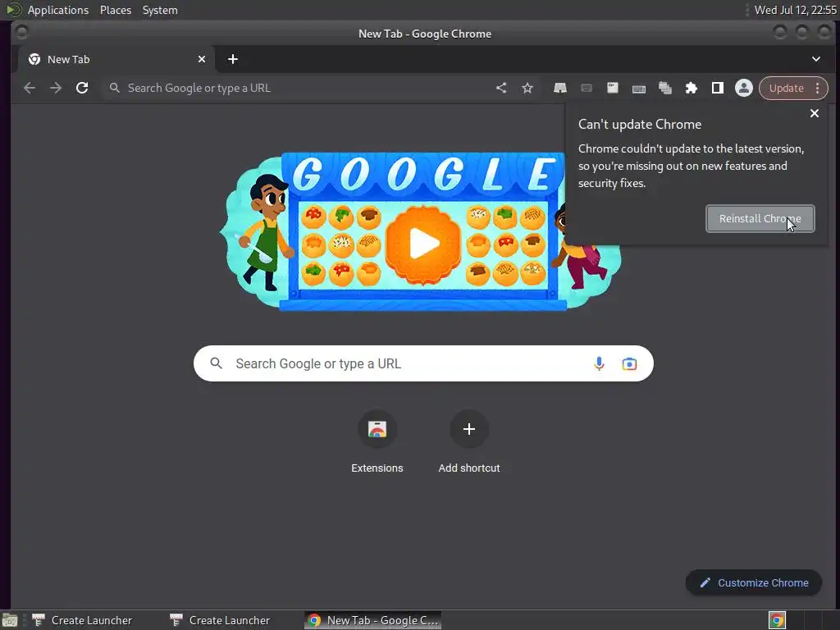The width and height of the screenshot is (840, 630).
Task: Open Chrome's three-dot menu
Action: (x=818, y=89)
